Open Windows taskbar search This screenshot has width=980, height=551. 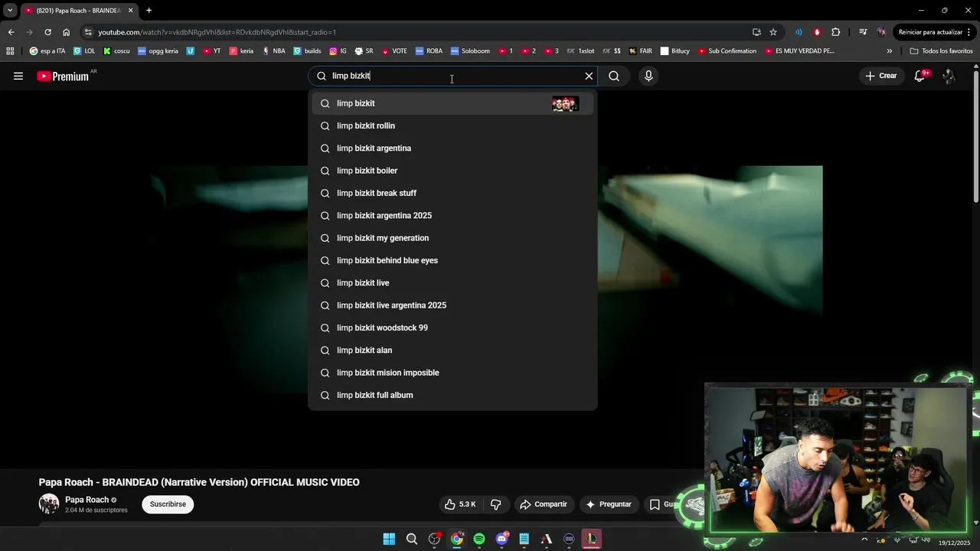click(412, 539)
